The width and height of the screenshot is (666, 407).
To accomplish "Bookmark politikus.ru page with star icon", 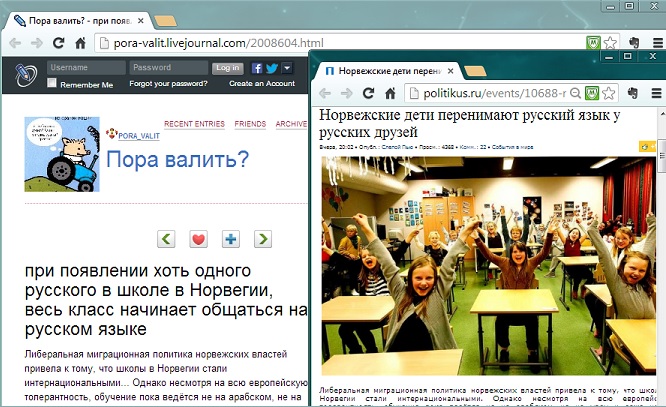I will point(614,93).
